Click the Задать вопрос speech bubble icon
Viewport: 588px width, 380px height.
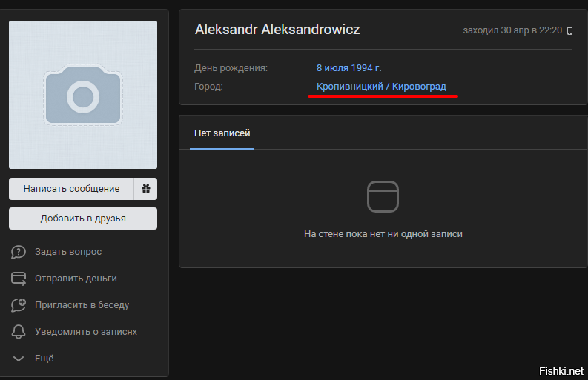[18, 252]
